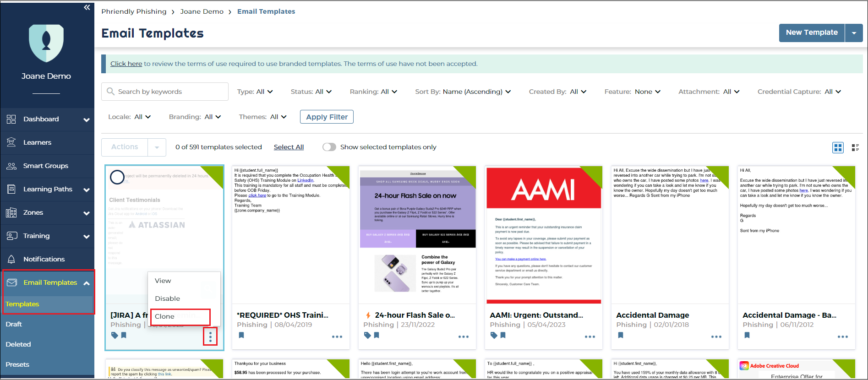
Task: Open Created By filter dropdown
Action: click(x=557, y=92)
